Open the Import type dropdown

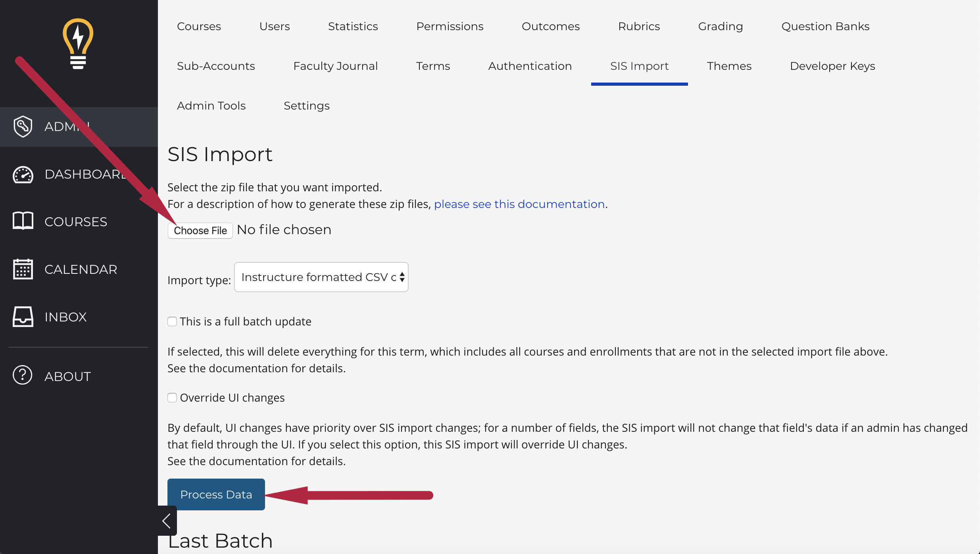click(x=321, y=277)
